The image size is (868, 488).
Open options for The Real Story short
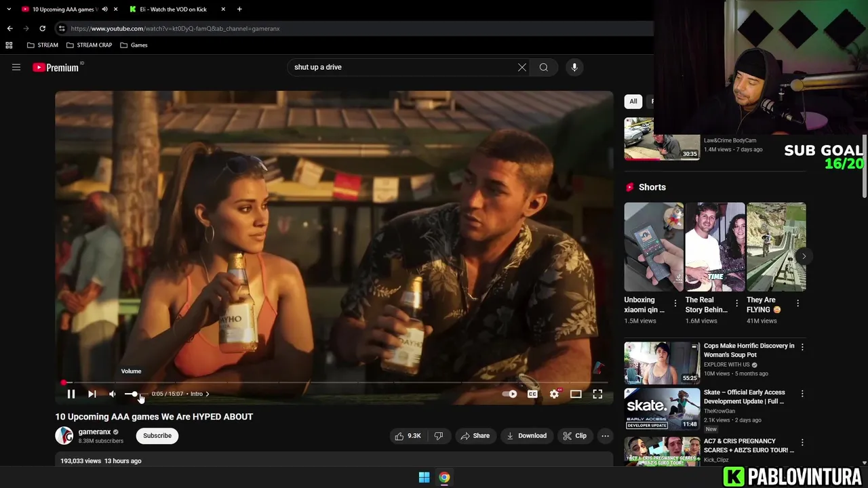point(736,304)
